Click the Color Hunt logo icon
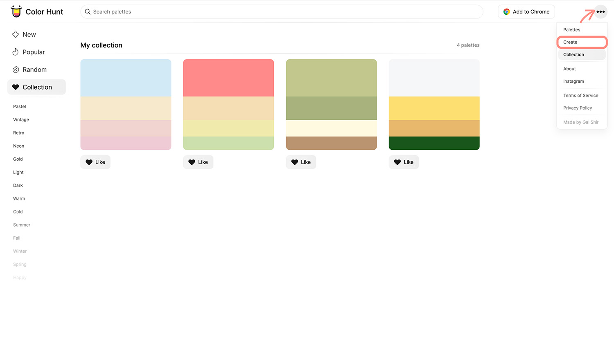This screenshot has width=614, height=364. [x=16, y=11]
